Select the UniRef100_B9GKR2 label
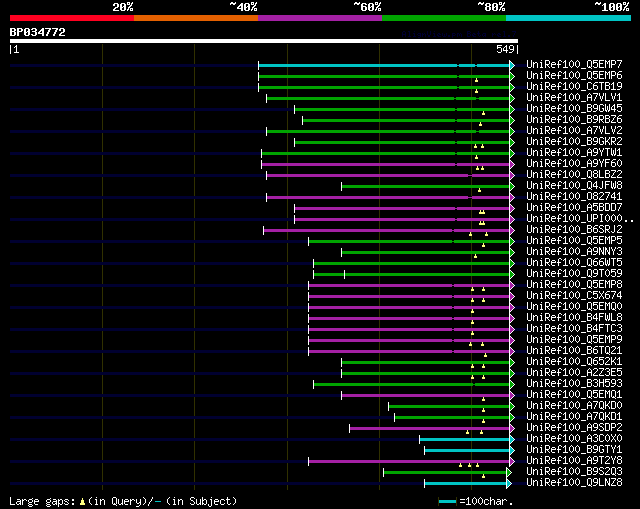Image resolution: width=640 pixels, height=509 pixels. tap(574, 142)
